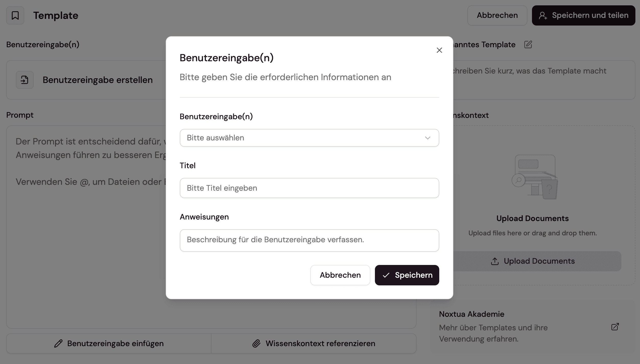Click the paperclip icon for Wissenskontext referenzieren
640x364 pixels.
[256, 344]
